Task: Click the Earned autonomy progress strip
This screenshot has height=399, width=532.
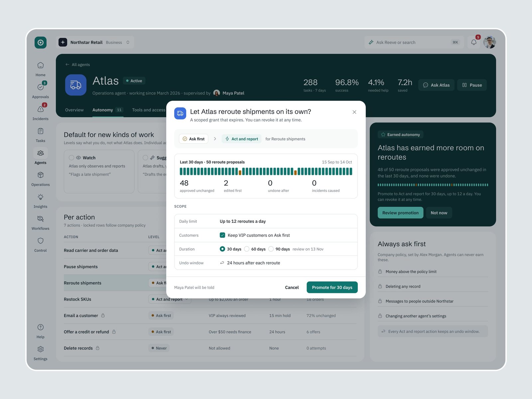Action: [x=433, y=185]
